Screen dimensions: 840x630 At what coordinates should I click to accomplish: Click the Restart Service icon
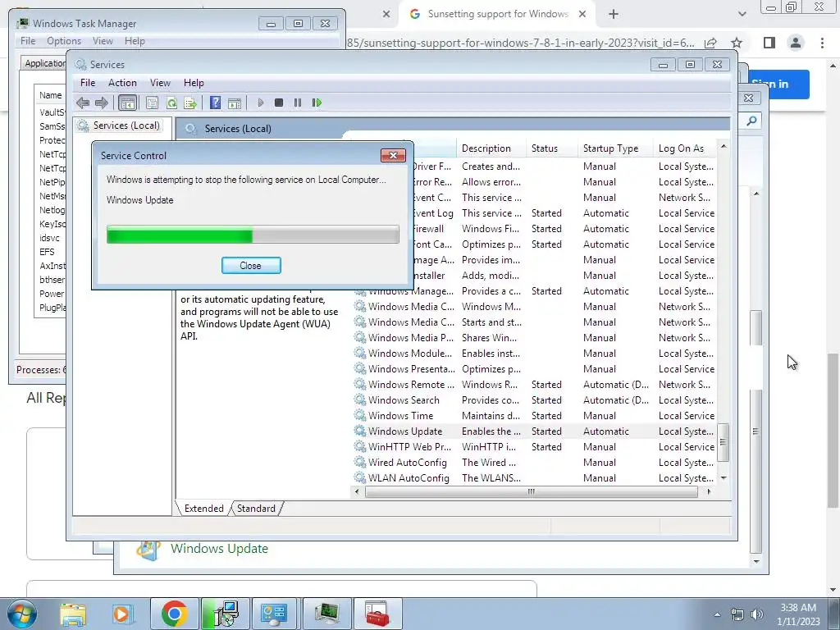tap(317, 103)
